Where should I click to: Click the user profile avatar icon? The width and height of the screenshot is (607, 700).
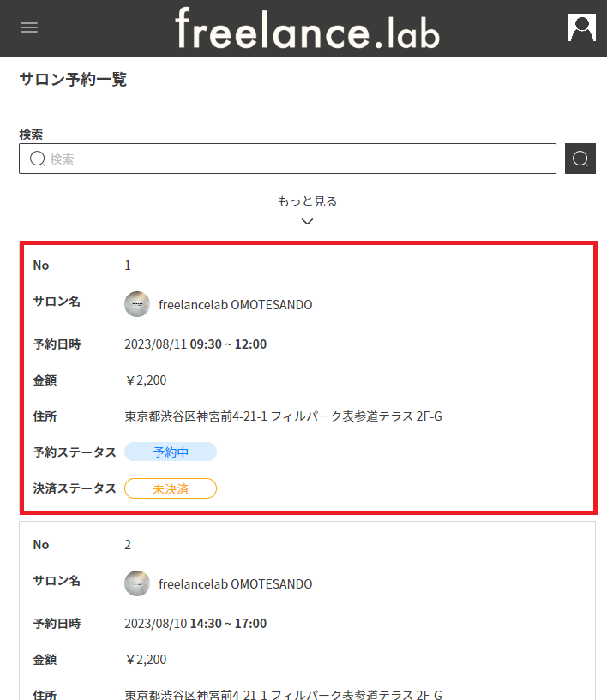(581, 27)
